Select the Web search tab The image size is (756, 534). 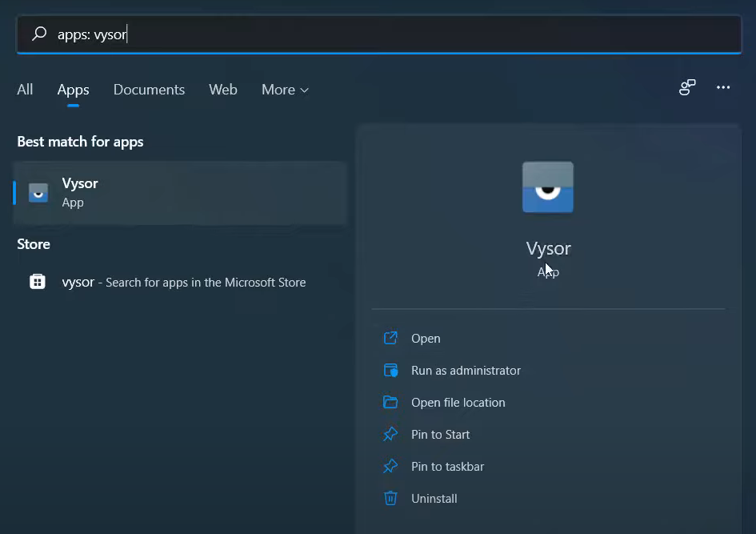click(222, 90)
